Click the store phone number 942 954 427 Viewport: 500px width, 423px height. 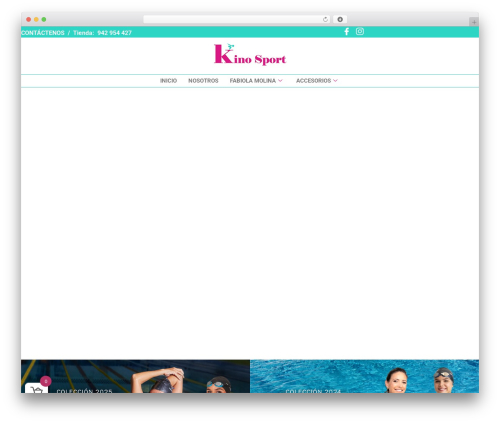(114, 33)
